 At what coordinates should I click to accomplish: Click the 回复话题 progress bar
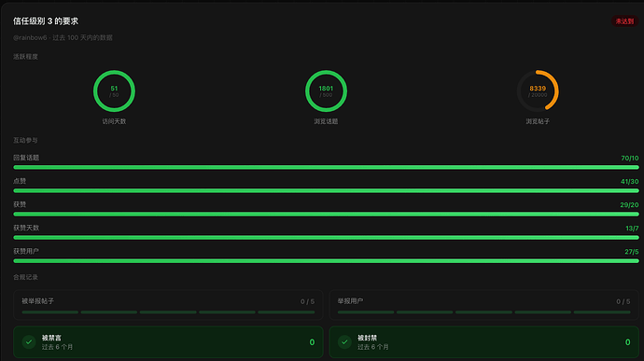pos(326,167)
